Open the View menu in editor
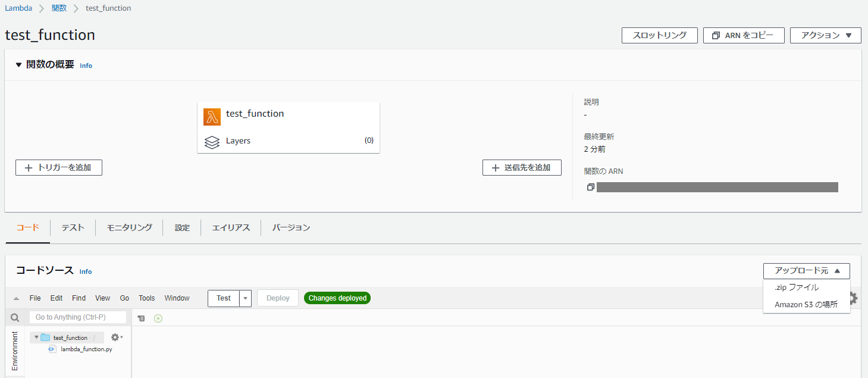The height and width of the screenshot is (378, 868). [102, 298]
